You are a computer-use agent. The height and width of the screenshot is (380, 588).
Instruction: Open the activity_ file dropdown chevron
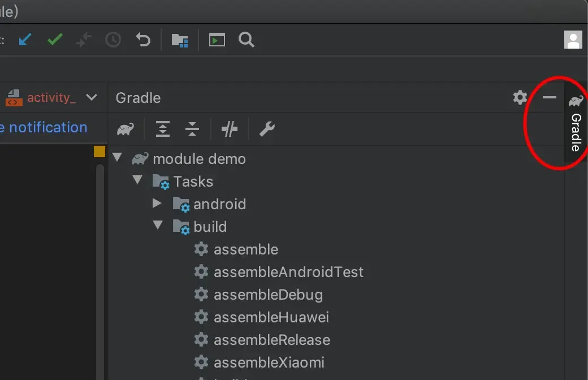coord(92,97)
